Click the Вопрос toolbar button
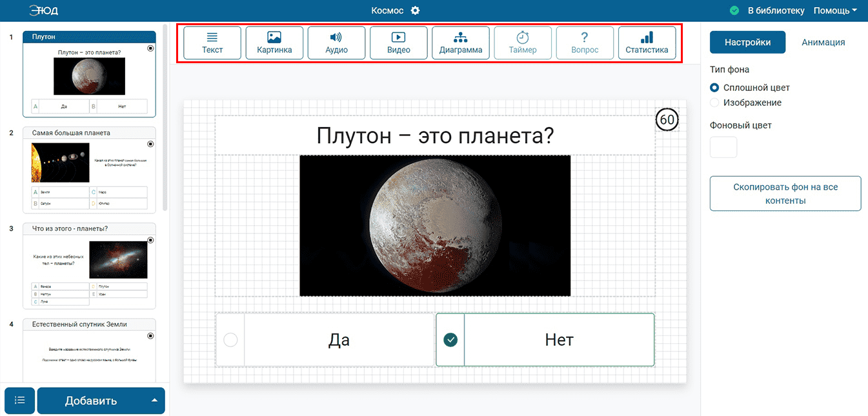 585,43
